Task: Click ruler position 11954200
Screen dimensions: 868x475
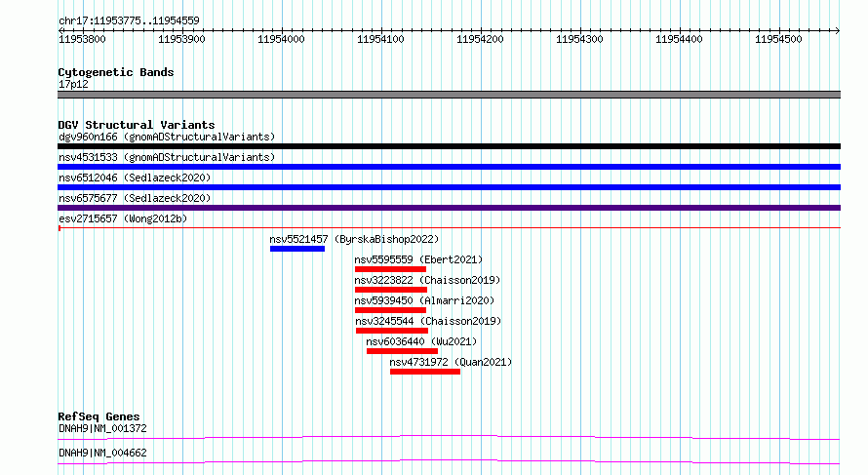Action: 480,39
